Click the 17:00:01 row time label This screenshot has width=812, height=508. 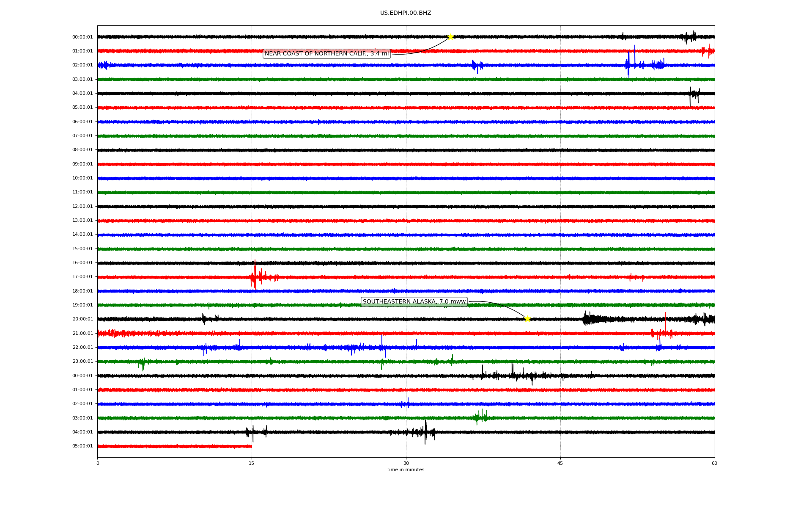coord(82,277)
